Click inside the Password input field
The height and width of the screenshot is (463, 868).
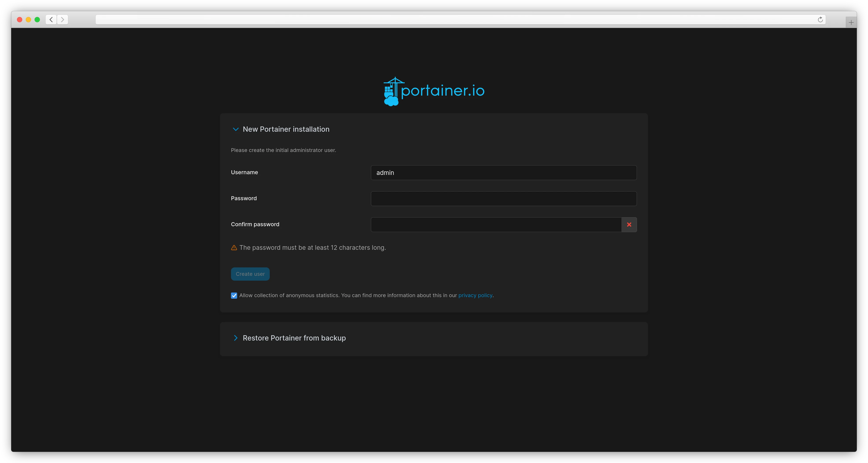click(503, 198)
